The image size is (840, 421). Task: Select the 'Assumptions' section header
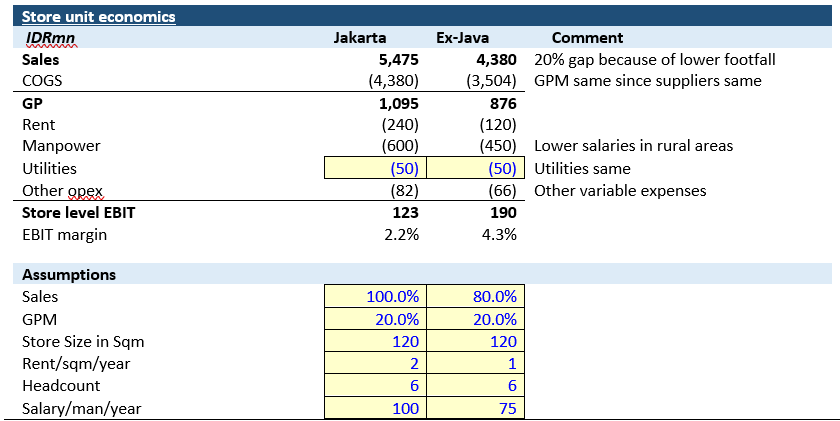[x=69, y=275]
